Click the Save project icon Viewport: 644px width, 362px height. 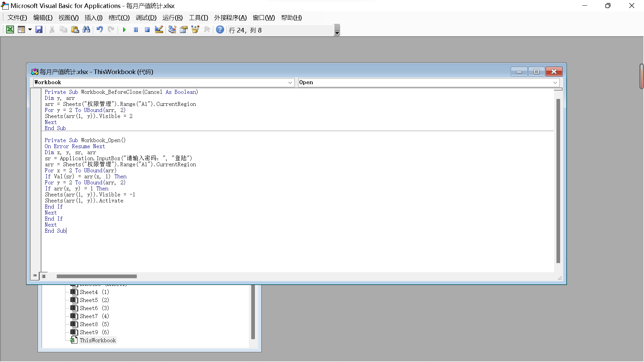(x=39, y=29)
